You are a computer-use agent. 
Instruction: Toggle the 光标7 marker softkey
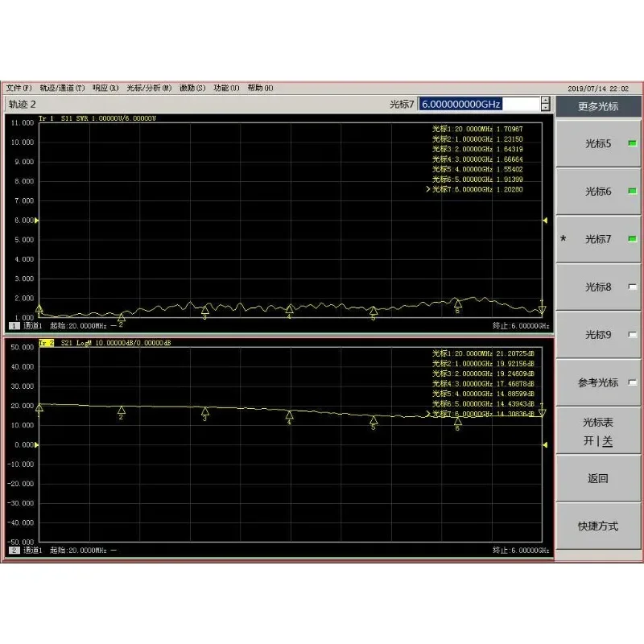click(598, 239)
